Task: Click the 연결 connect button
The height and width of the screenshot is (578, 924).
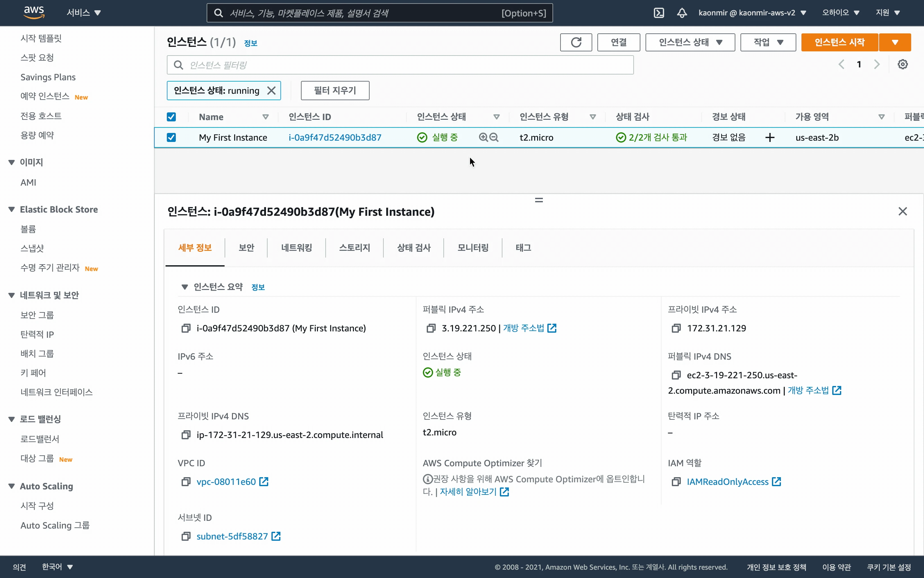Action: [x=619, y=42]
